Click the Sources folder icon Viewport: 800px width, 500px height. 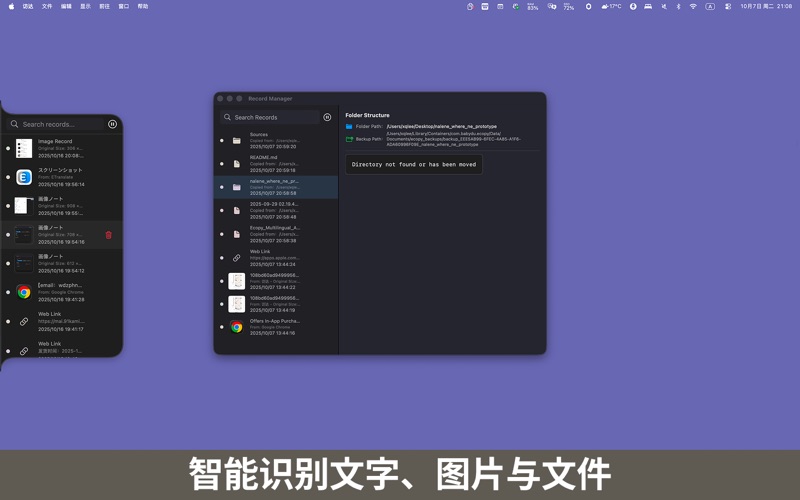[x=237, y=140]
